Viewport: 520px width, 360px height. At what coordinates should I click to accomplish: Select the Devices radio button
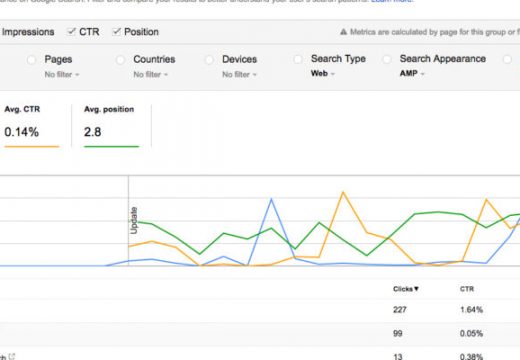tap(209, 60)
